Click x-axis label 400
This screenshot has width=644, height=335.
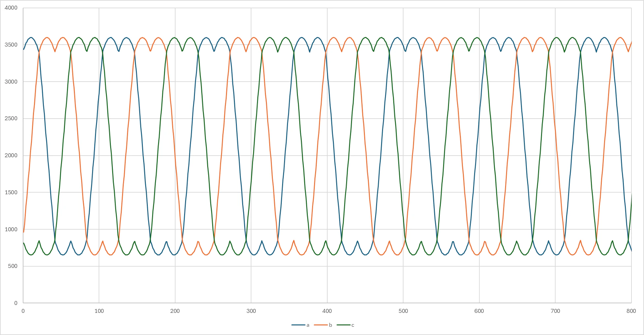[327, 311]
